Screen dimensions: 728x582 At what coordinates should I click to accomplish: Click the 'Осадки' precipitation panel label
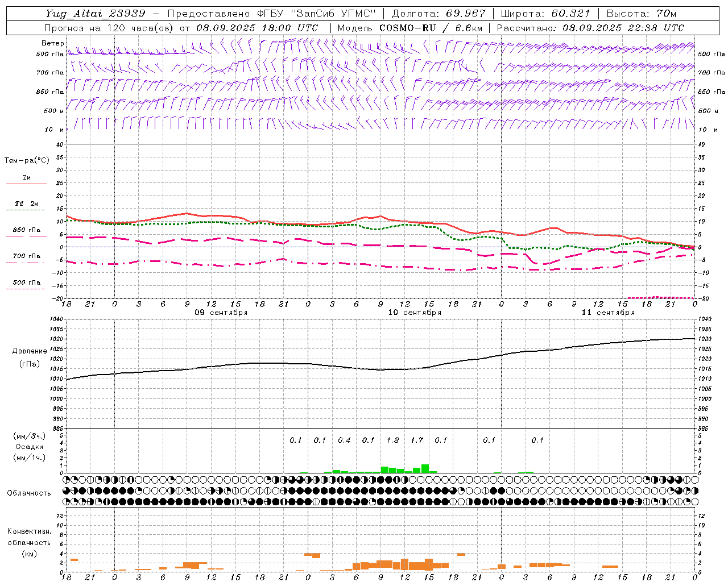[30, 447]
